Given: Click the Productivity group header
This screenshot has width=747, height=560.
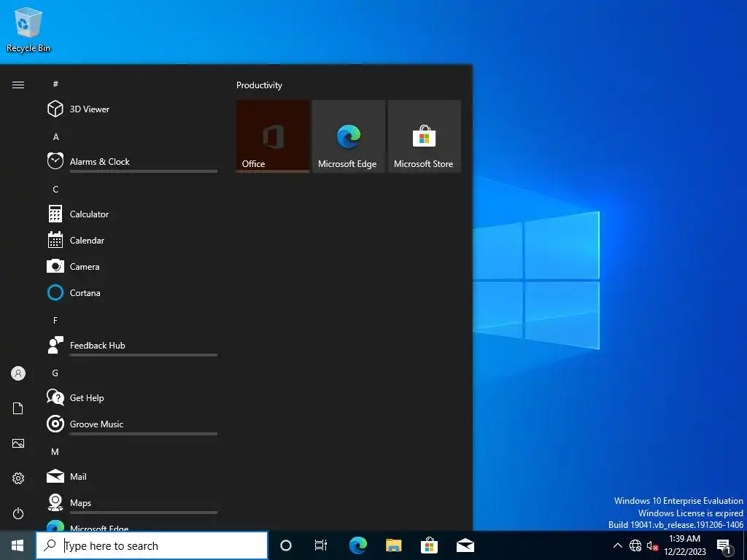Looking at the screenshot, I should click(259, 85).
